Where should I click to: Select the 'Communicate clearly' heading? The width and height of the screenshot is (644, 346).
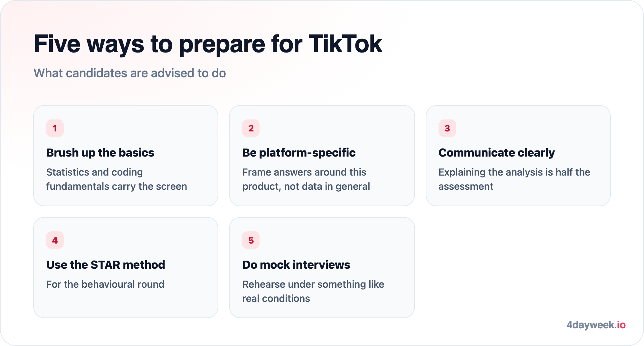click(497, 152)
